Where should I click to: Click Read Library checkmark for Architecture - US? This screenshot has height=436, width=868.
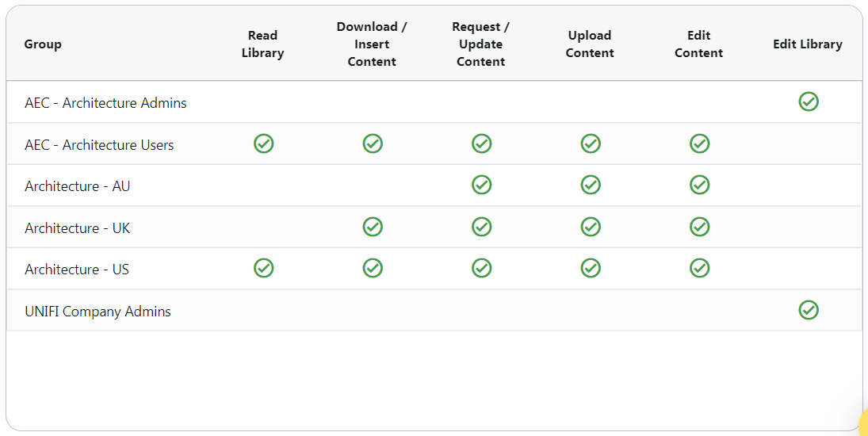pos(263,268)
